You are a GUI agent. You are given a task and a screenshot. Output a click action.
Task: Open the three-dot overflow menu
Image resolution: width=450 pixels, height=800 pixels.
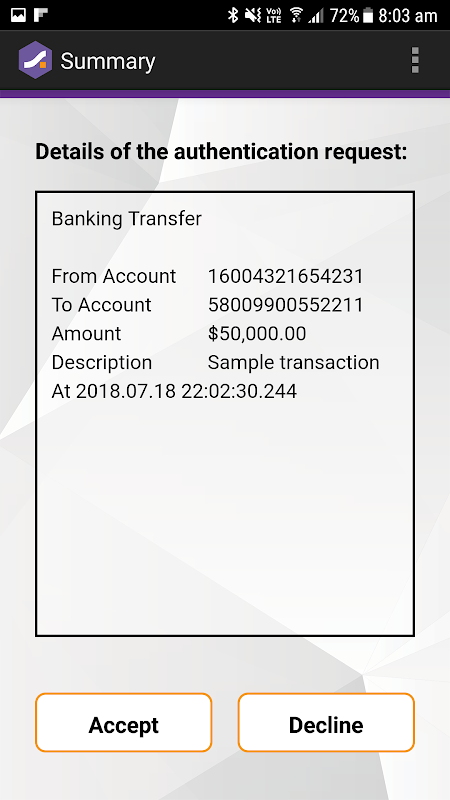[415, 60]
